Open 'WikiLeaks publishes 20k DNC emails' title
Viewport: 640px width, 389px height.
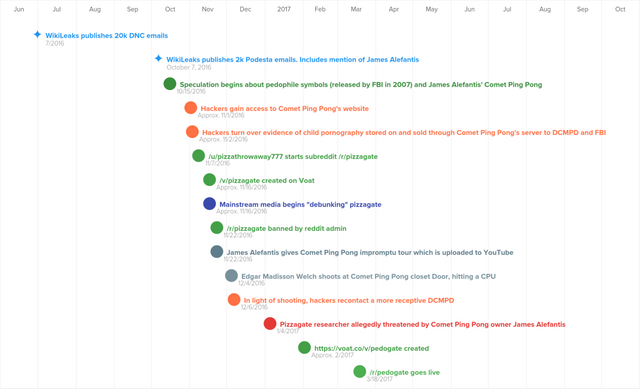[x=107, y=36]
